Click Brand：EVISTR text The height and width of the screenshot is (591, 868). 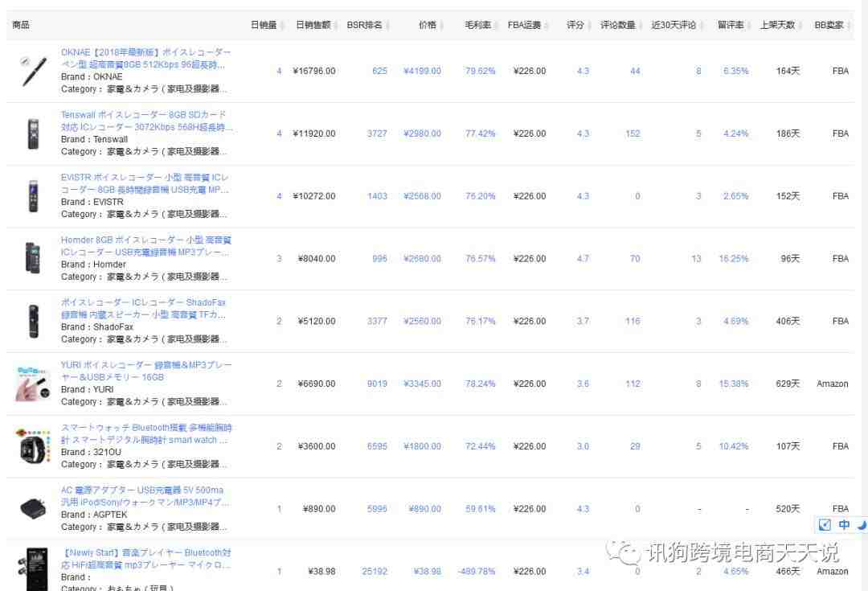[92, 202]
